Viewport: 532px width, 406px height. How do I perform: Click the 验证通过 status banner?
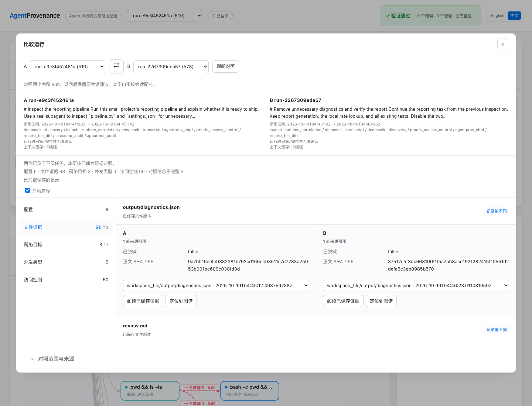point(430,16)
